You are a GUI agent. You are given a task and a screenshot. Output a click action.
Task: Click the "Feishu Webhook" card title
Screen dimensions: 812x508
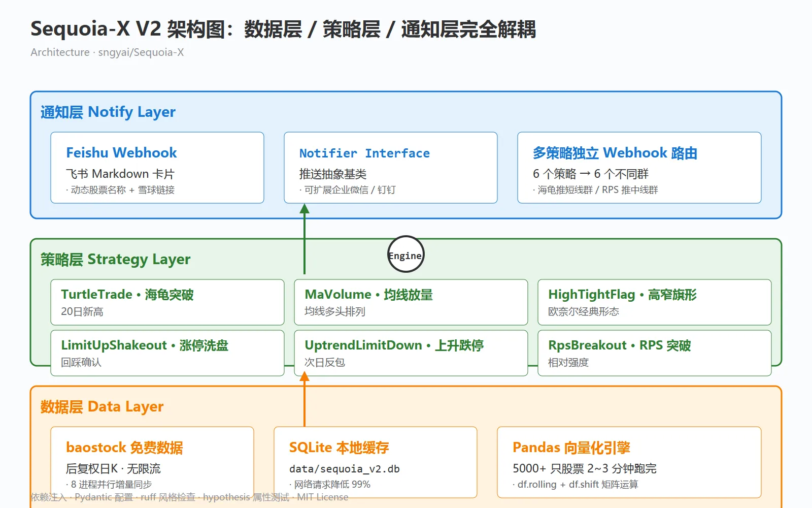point(121,152)
